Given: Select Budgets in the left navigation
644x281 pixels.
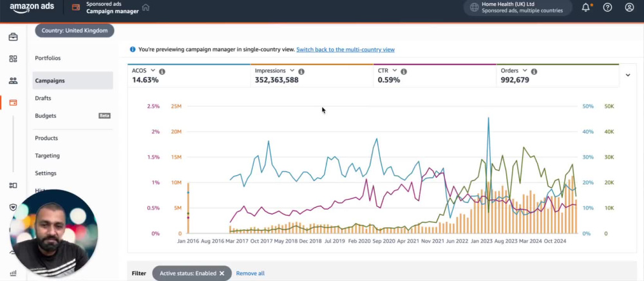Looking at the screenshot, I should [46, 116].
